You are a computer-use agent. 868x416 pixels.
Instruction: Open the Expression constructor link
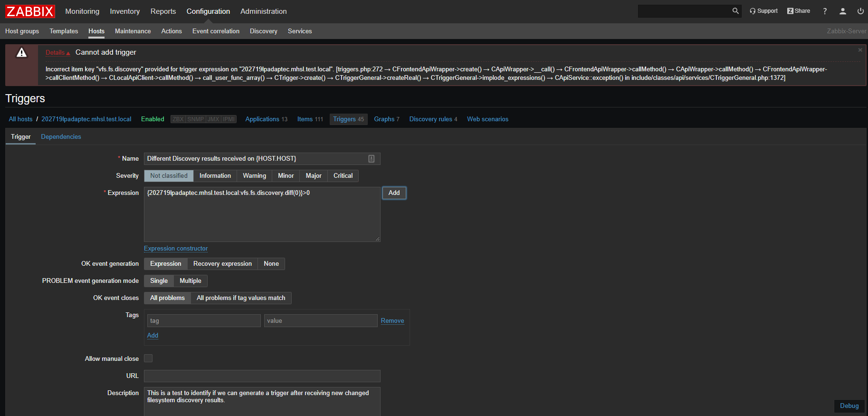pyautogui.click(x=176, y=249)
